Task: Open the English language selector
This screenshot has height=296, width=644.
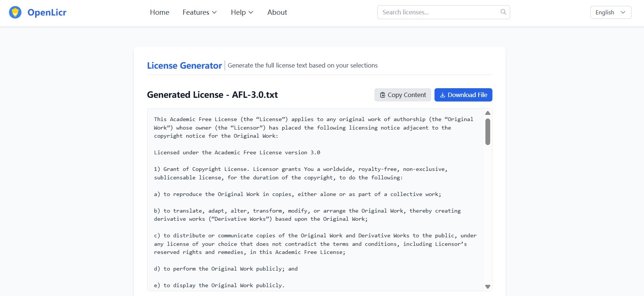Action: point(610,12)
